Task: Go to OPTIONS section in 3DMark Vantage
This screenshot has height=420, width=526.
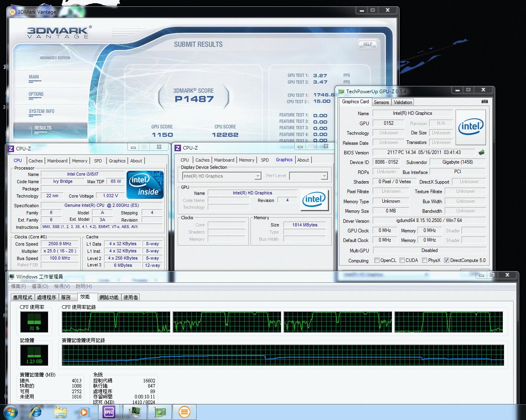Action: tap(36, 94)
